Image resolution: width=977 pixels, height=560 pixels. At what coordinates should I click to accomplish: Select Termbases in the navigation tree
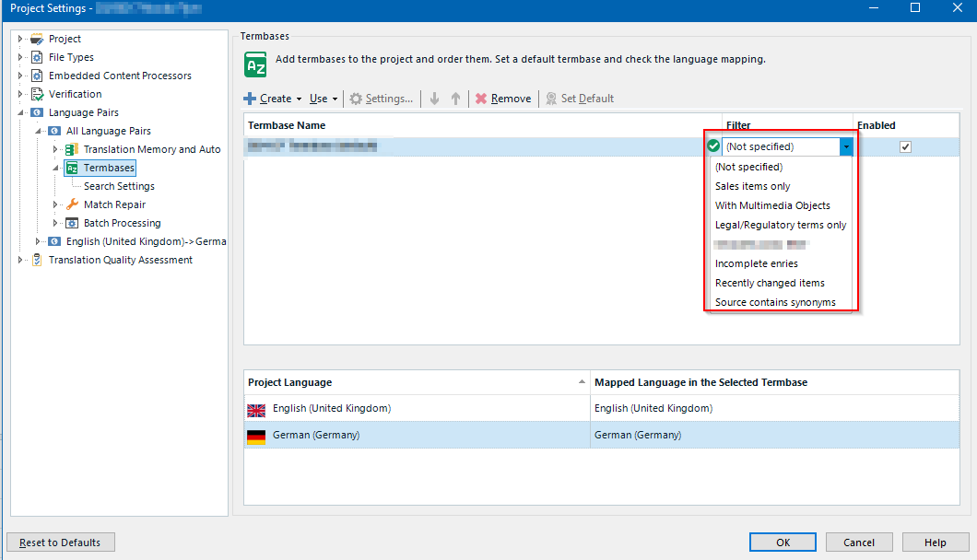coord(107,168)
